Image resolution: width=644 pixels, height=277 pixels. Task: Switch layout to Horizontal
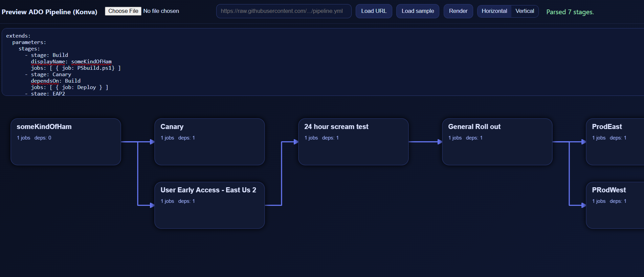pos(494,11)
